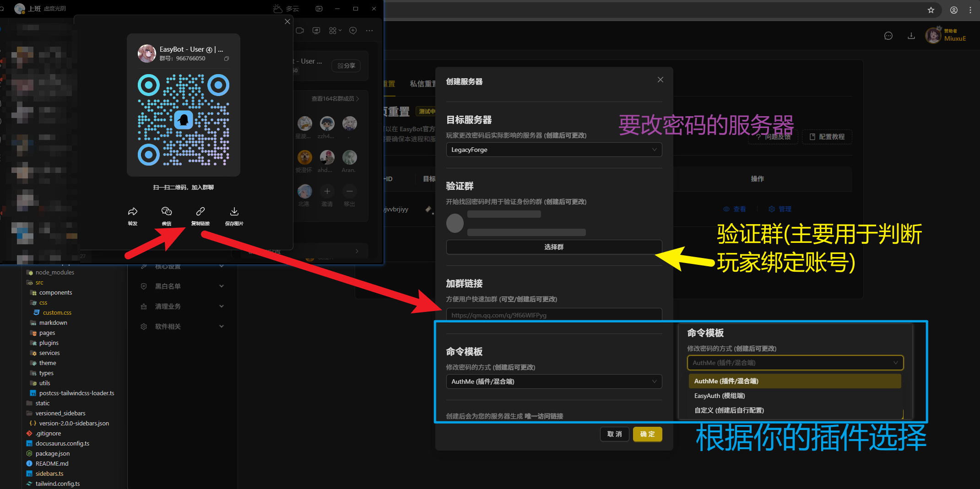Open the LegacyForge target server dropdown
Viewport: 980px width, 489px height.
(553, 150)
